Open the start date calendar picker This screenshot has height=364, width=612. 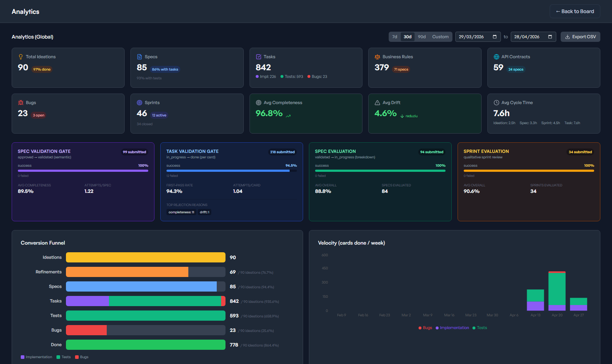tap(494, 36)
